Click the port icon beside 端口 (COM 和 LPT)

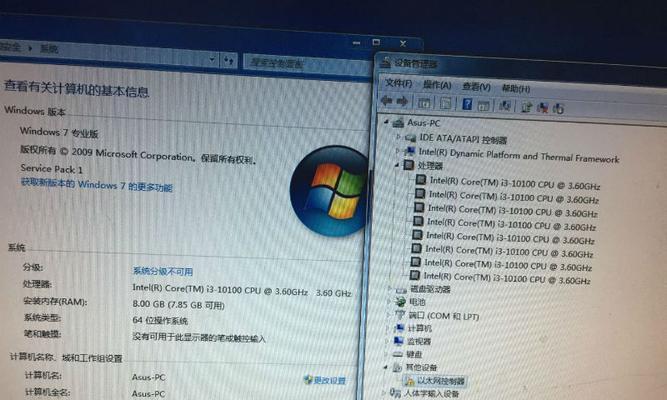400,315
